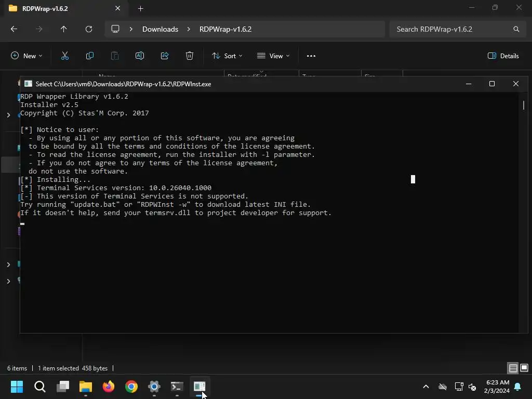The image size is (532, 399).
Task: Open the View dropdown
Action: 273,56
